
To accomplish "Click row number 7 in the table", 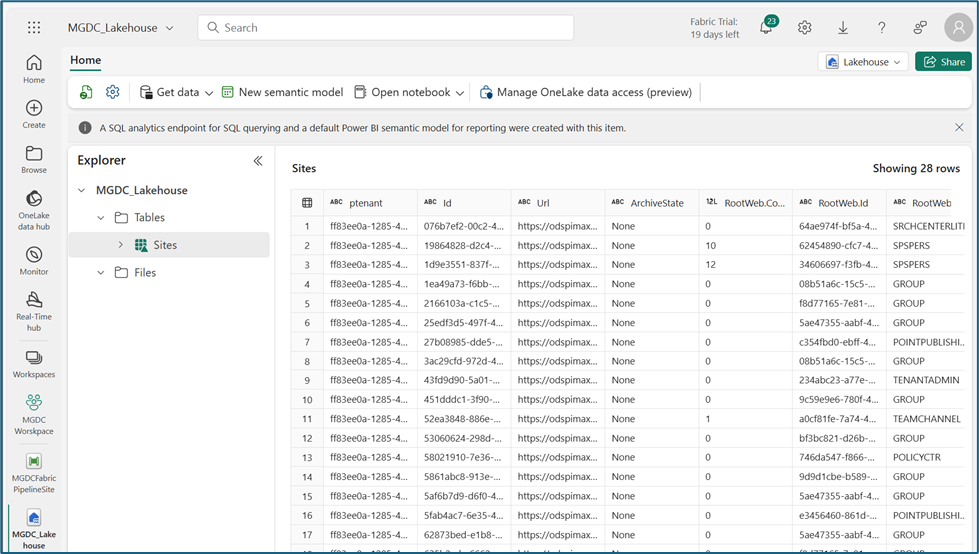I will click(x=307, y=342).
